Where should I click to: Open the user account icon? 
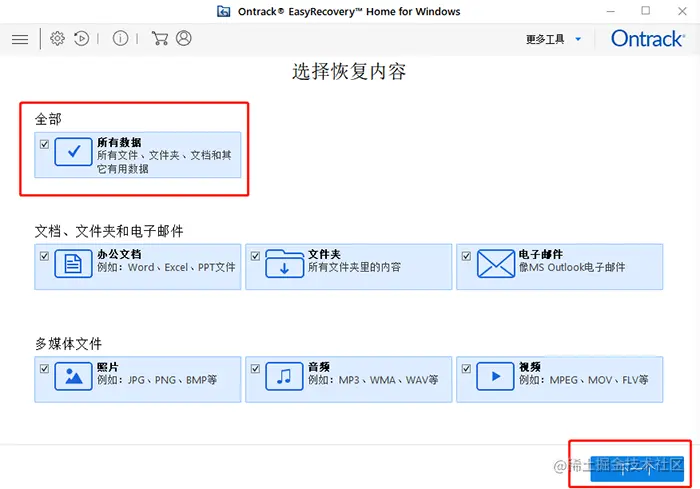183,38
